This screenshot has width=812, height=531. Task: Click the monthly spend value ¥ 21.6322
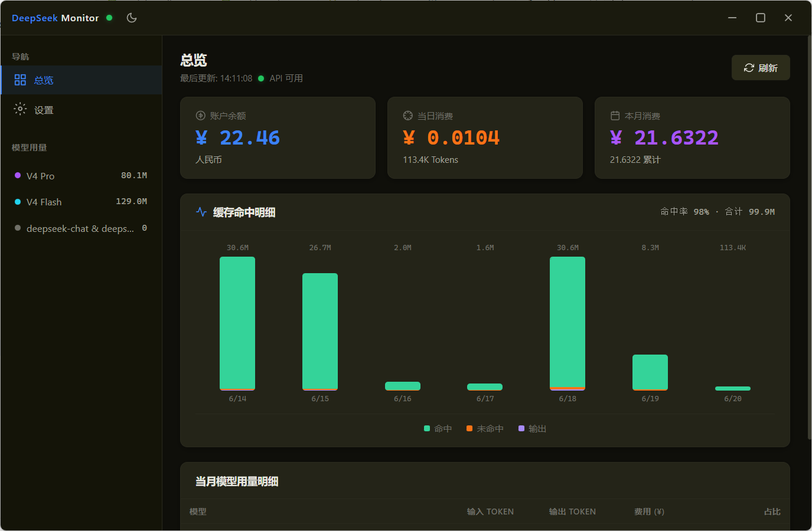click(x=664, y=138)
